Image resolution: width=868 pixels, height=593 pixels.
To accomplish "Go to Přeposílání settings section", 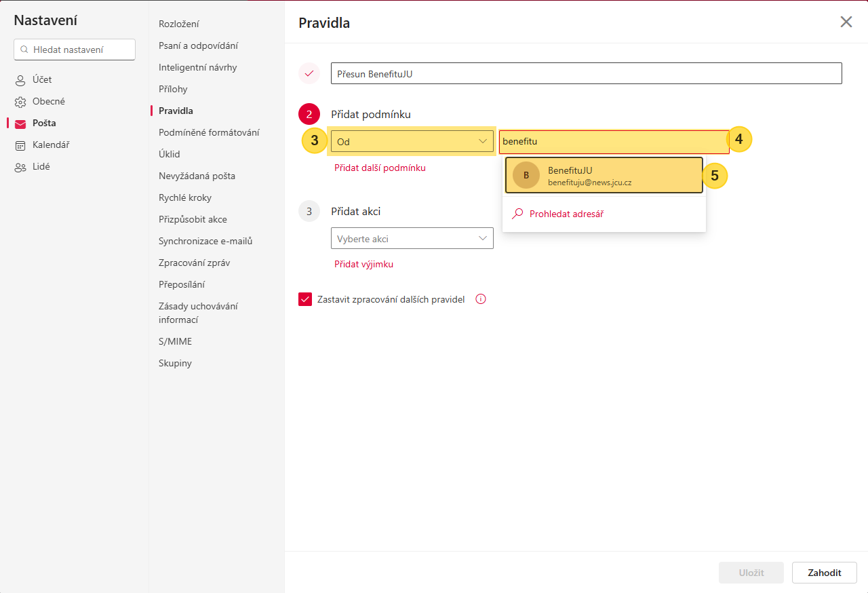I will tap(182, 284).
